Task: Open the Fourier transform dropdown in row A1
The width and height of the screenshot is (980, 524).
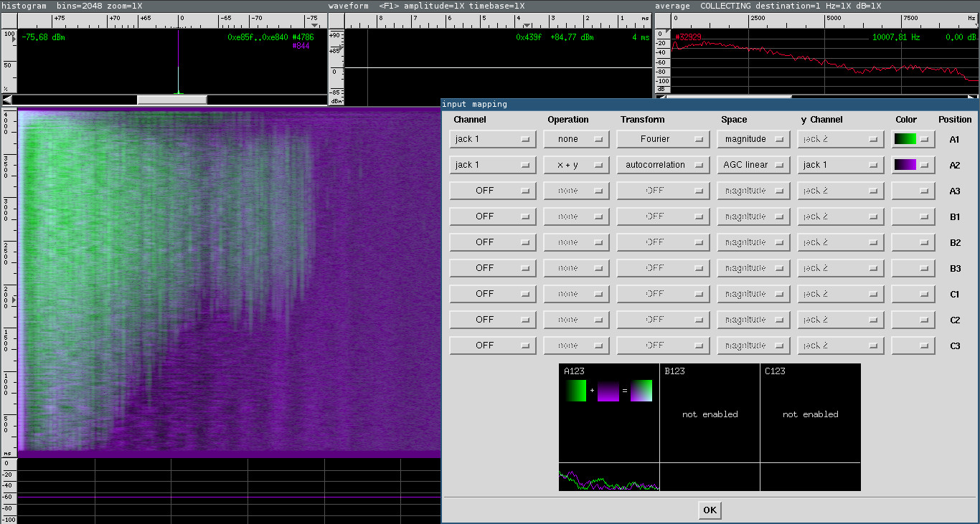Action: tap(663, 139)
